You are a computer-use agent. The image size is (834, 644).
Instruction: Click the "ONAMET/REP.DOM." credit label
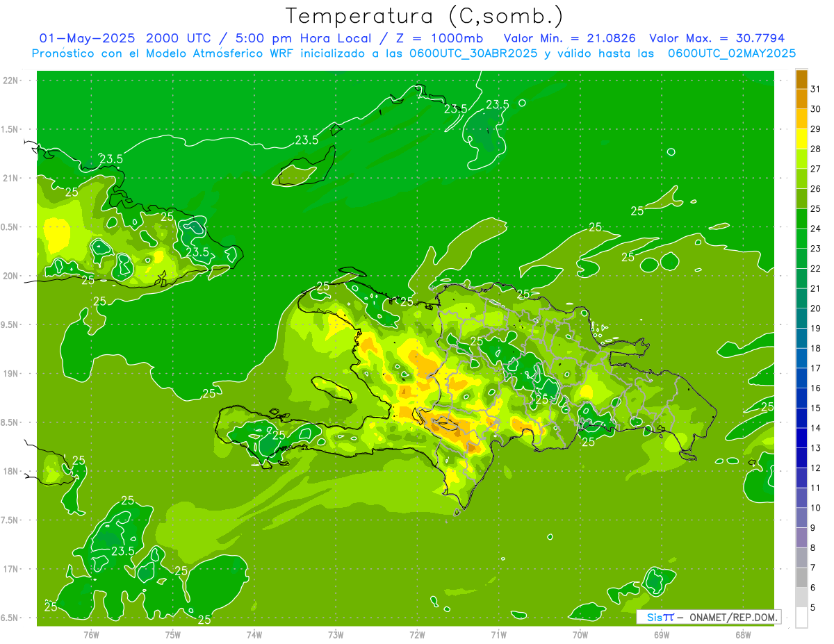[734, 617]
